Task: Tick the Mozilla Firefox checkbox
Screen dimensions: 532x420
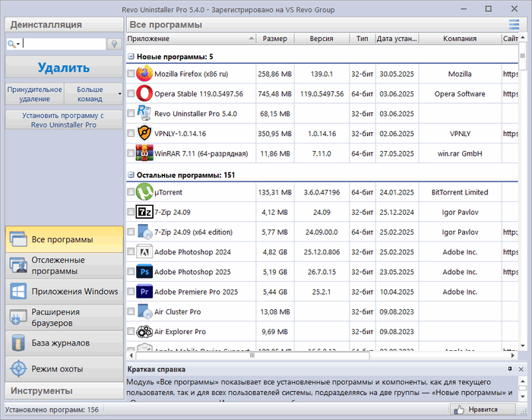Action: coord(131,74)
